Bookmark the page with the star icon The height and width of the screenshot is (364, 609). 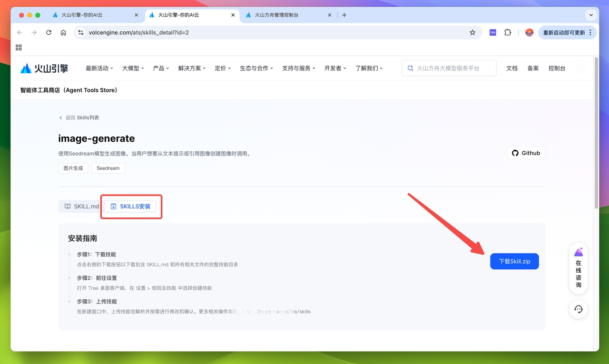pos(472,32)
